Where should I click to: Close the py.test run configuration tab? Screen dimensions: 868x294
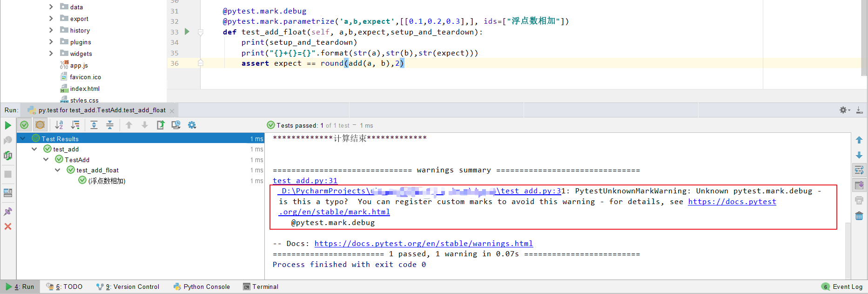(172, 111)
